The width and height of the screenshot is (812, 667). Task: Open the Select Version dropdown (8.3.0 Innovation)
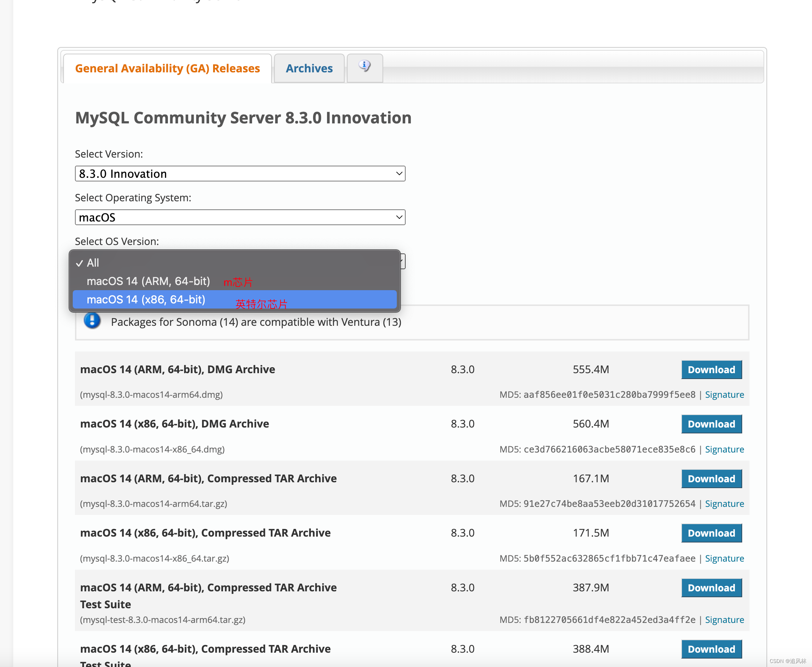point(240,174)
